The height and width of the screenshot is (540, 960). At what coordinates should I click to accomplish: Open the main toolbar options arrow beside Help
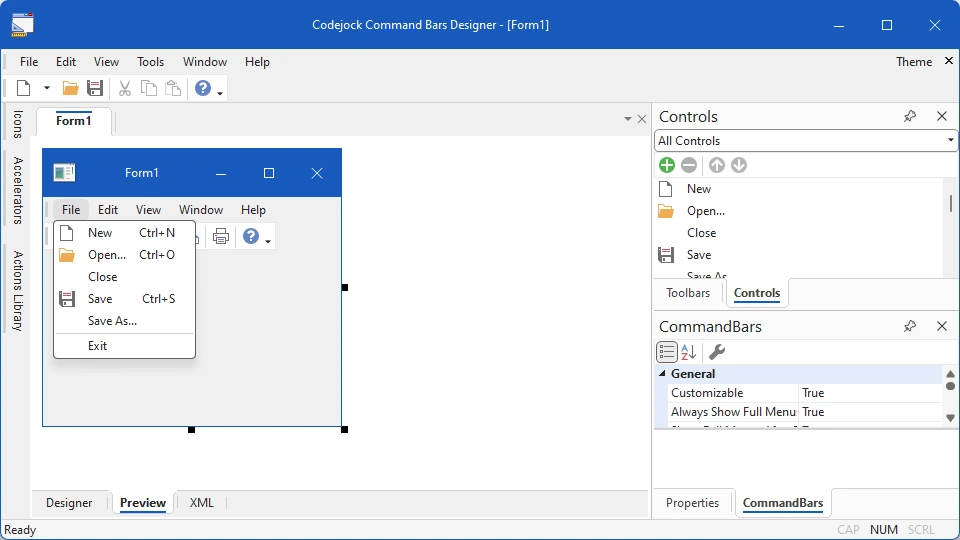coord(220,93)
